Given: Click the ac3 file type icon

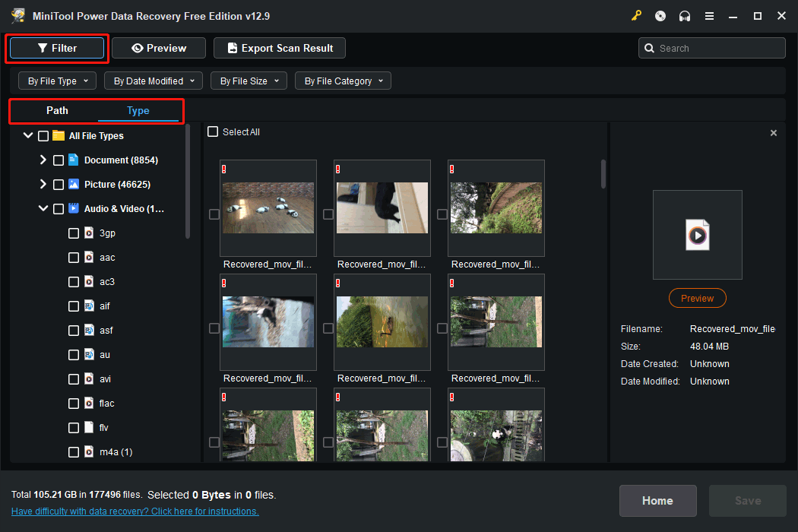Looking at the screenshot, I should tap(89, 281).
